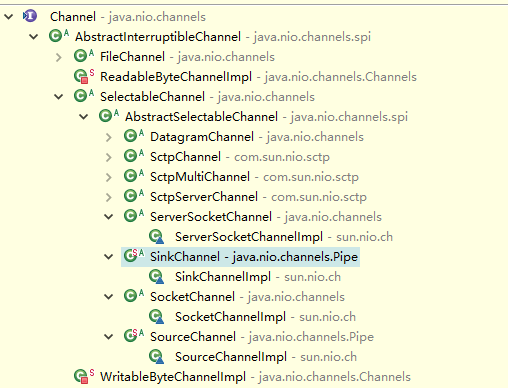Select SourceChannel from java.nio.channels.Pipe
508x388 pixels.
[262, 337]
